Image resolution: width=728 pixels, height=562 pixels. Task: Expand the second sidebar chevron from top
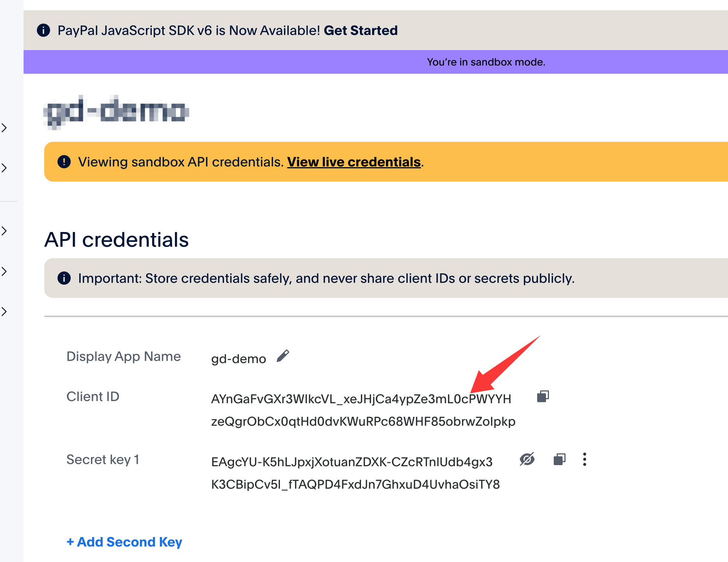[4, 168]
